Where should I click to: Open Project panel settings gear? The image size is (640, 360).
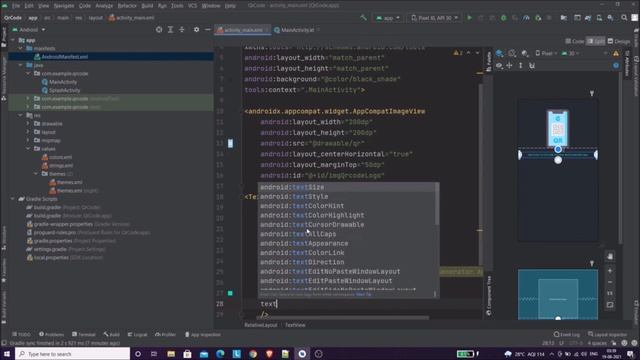click(x=196, y=30)
